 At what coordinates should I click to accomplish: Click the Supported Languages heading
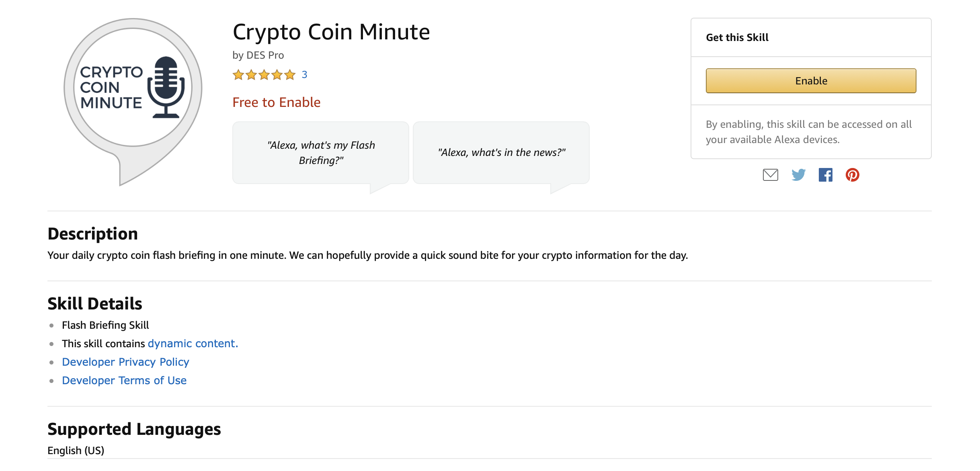pyautogui.click(x=134, y=429)
